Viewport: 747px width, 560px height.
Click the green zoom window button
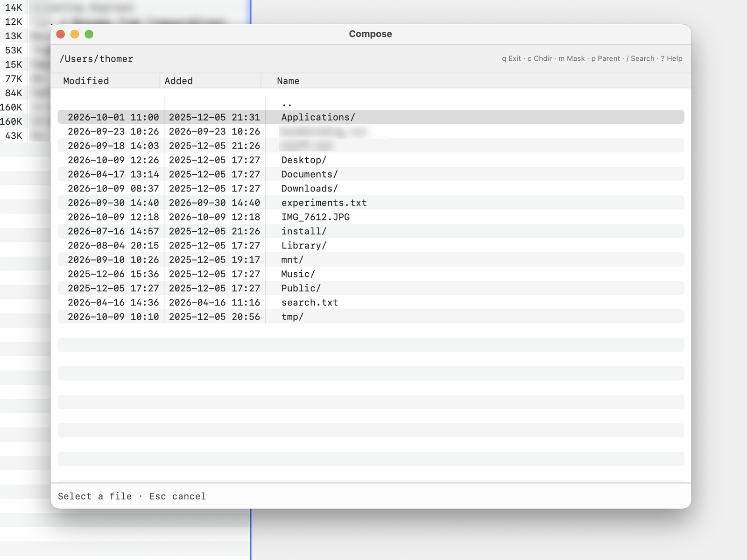pos(89,34)
